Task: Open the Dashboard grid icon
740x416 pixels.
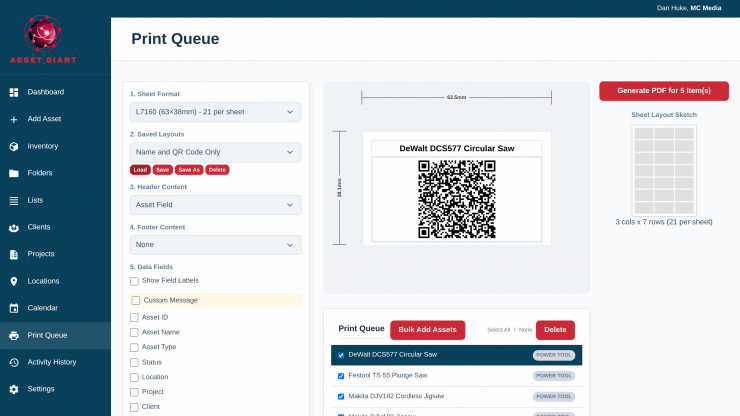Action: pos(14,93)
